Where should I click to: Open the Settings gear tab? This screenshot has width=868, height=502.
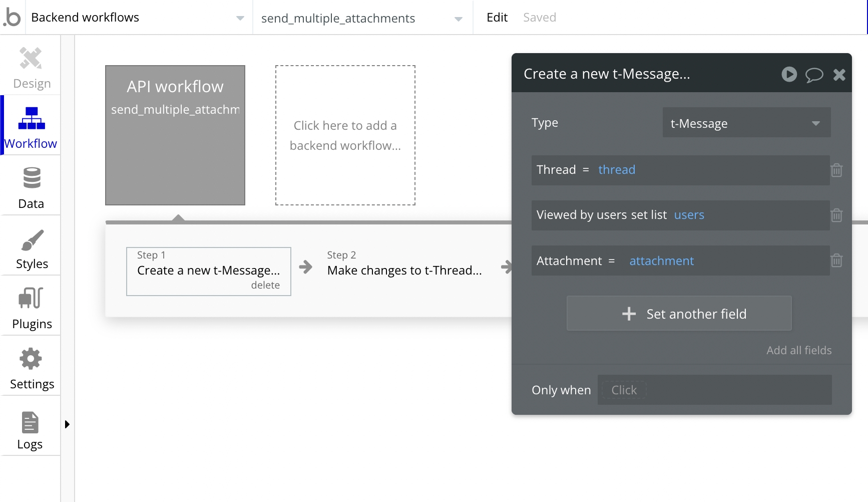(32, 368)
